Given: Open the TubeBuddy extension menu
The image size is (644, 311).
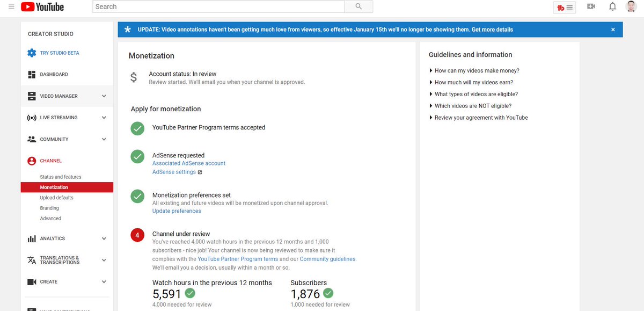Looking at the screenshot, I should [564, 7].
